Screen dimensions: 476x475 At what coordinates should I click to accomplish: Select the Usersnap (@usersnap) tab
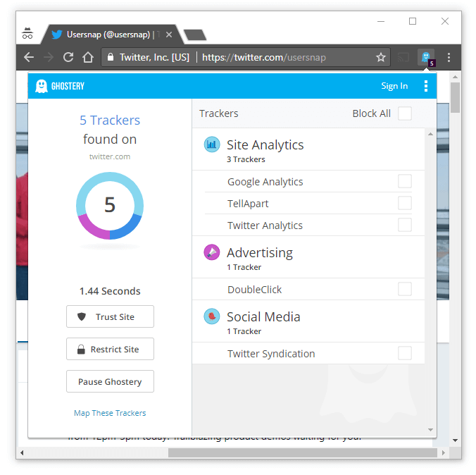coord(113,35)
